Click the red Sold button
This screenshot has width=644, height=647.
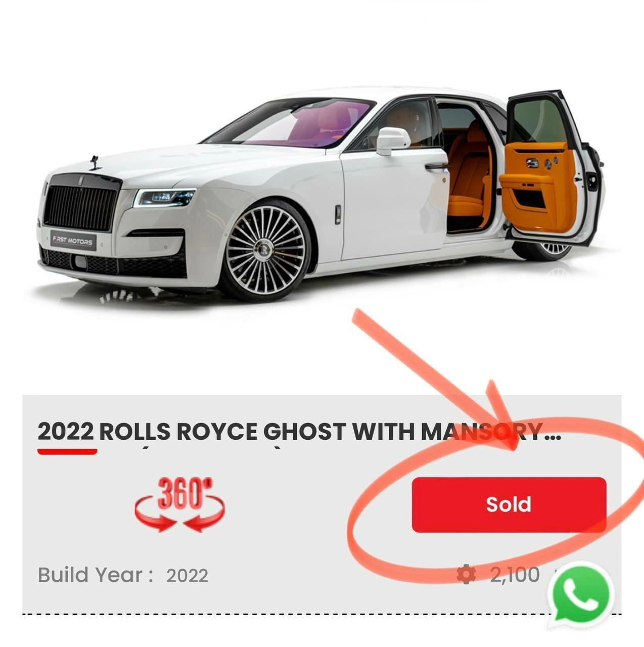pyautogui.click(x=509, y=504)
